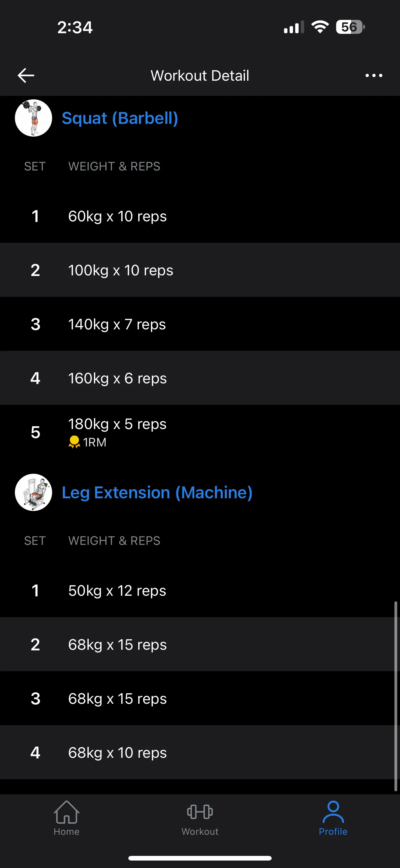Tap the back arrow icon

(x=26, y=75)
